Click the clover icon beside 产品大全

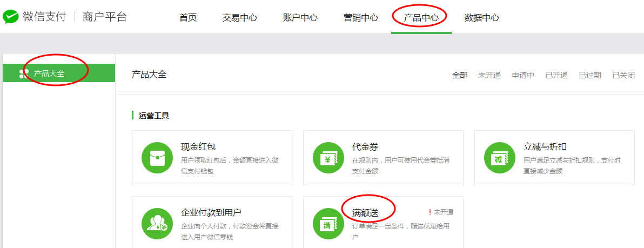pyautogui.click(x=24, y=73)
